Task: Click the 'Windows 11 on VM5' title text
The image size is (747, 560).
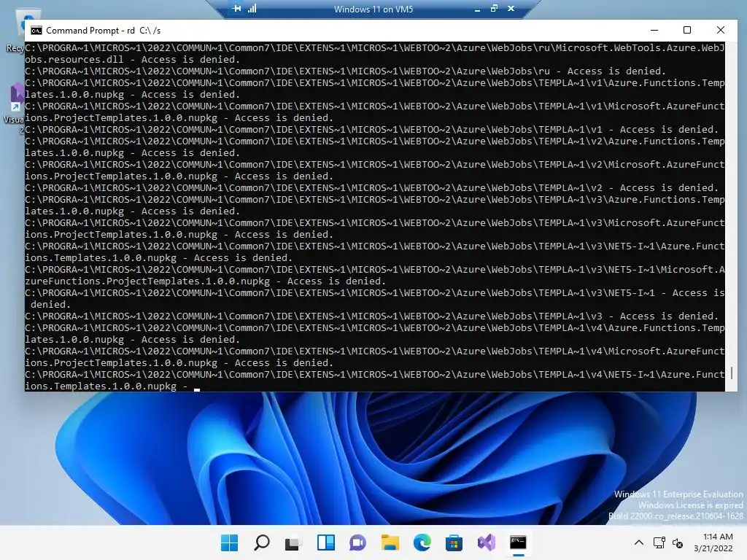Action: [373, 9]
